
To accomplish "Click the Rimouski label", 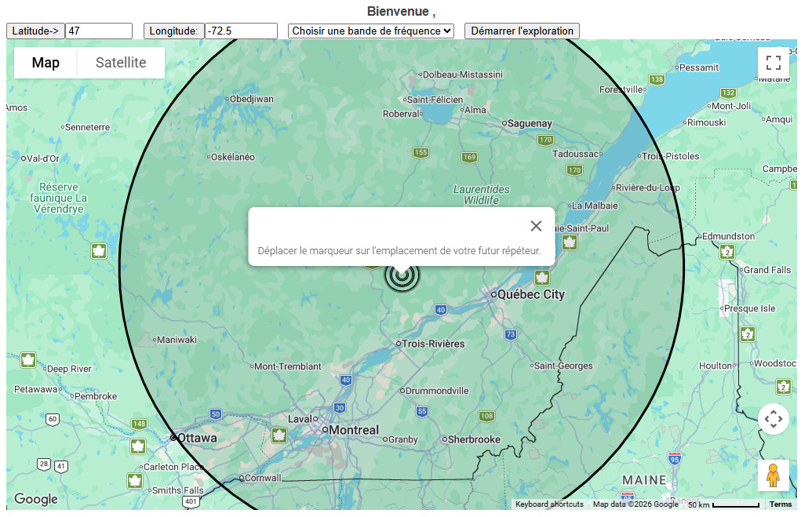I will click(706, 122).
